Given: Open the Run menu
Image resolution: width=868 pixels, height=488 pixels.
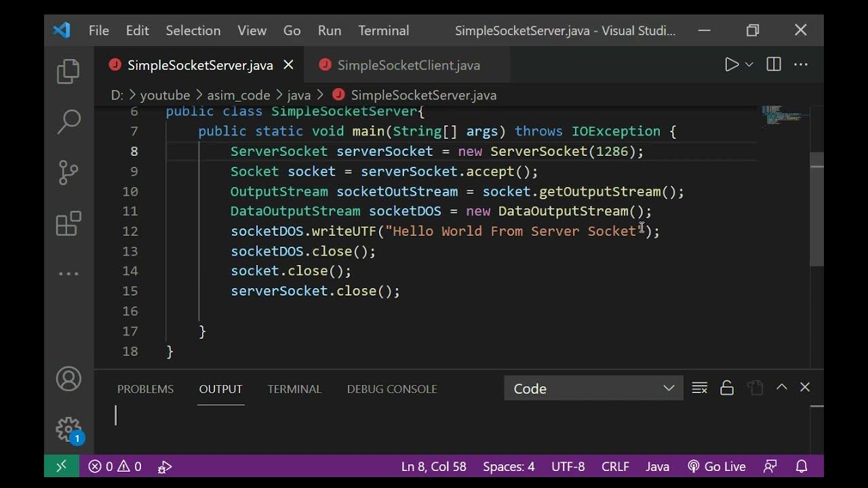Looking at the screenshot, I should [x=330, y=30].
